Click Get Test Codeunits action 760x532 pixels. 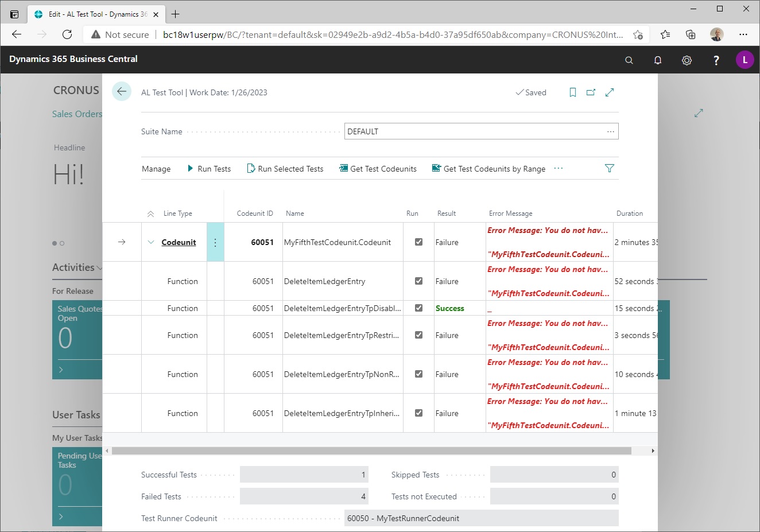[x=378, y=169]
